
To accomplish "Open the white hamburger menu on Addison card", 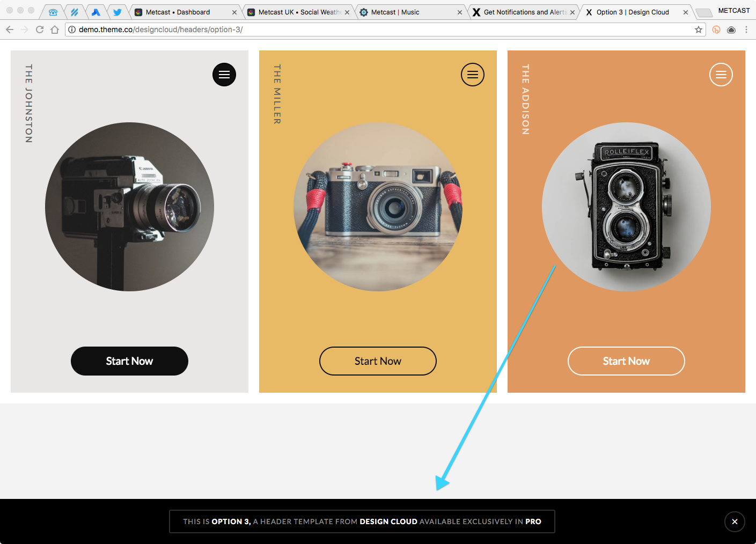I will (x=721, y=75).
